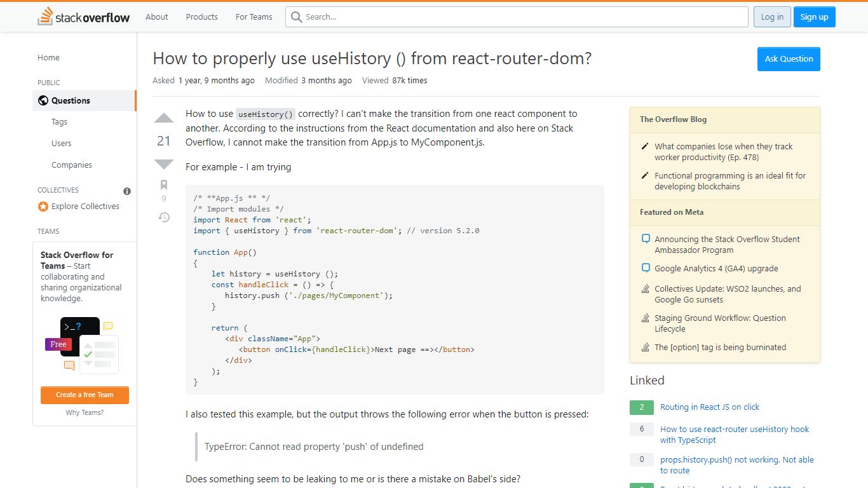Click the 'Featured on Meta' heading
868x488 pixels.
pyautogui.click(x=672, y=212)
